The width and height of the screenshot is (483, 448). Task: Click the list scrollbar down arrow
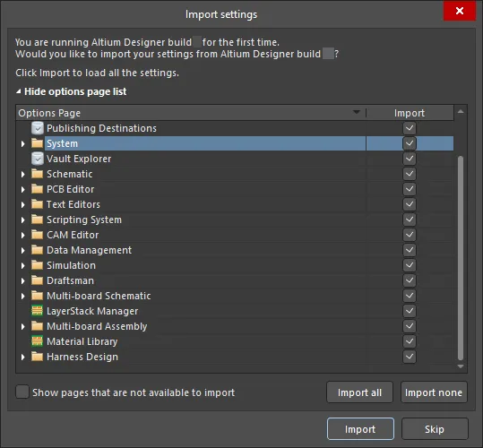[461, 366]
